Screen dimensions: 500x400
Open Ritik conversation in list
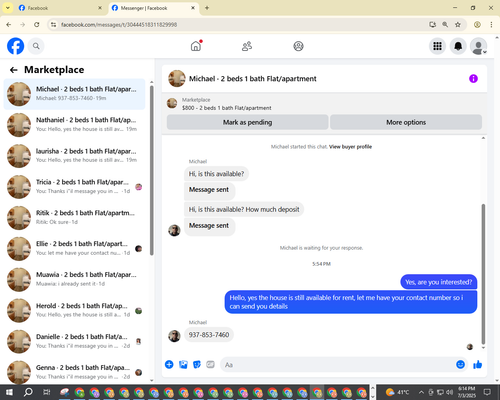tap(74, 218)
